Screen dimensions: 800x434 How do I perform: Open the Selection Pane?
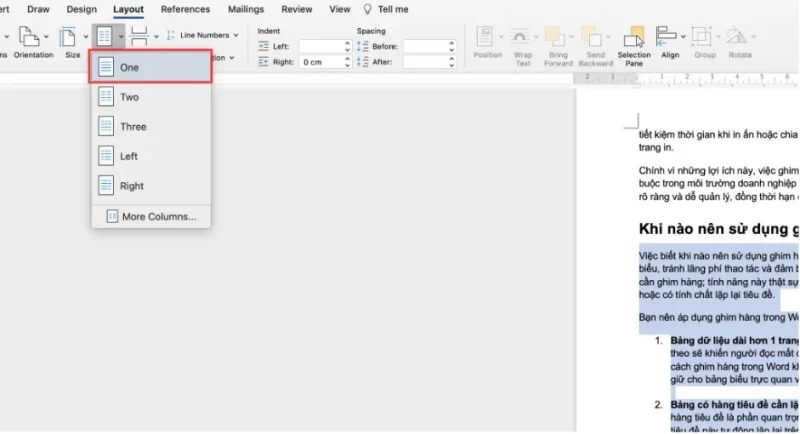tap(634, 43)
